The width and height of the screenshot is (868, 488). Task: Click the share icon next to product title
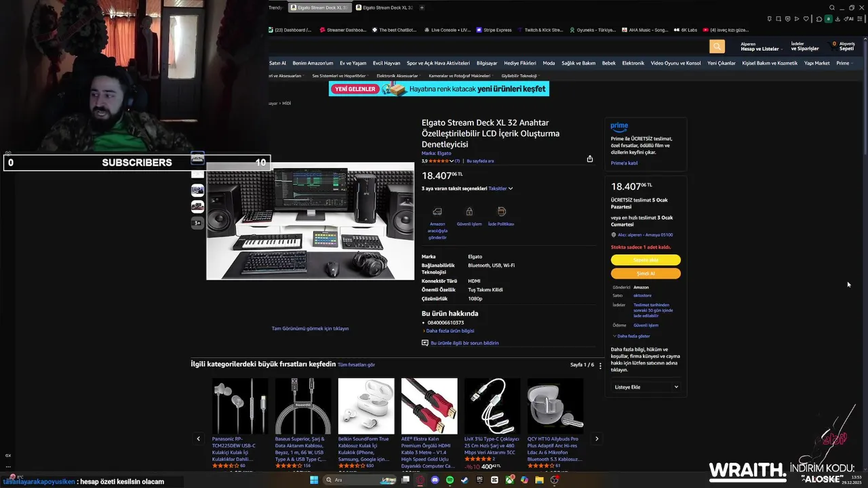tap(590, 159)
